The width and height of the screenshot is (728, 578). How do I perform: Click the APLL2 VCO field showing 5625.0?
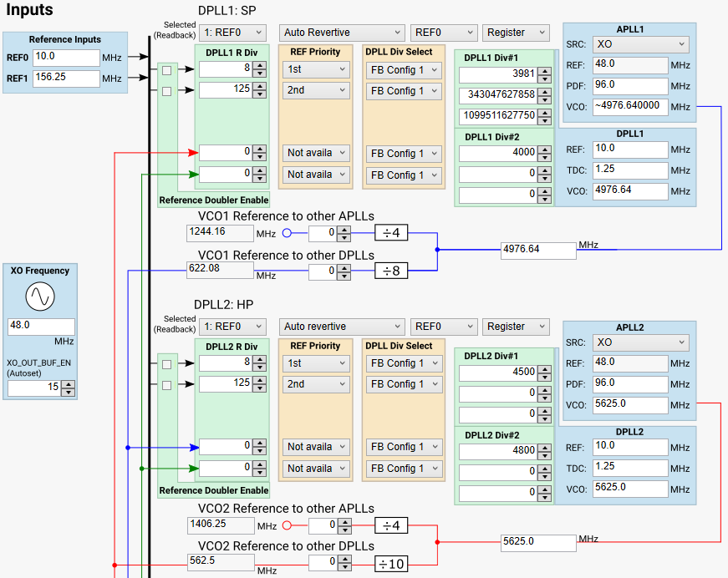point(630,404)
